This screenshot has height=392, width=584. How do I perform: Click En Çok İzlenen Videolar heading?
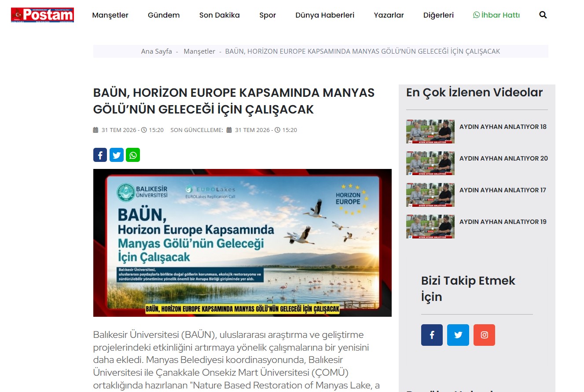point(474,92)
